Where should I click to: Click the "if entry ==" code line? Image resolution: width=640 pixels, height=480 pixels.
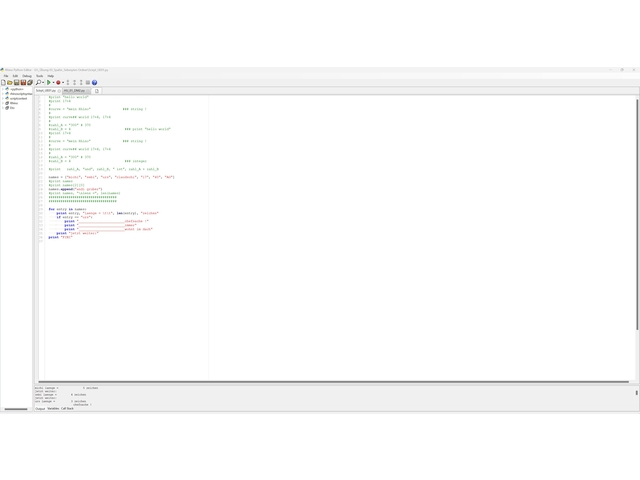(x=74, y=217)
